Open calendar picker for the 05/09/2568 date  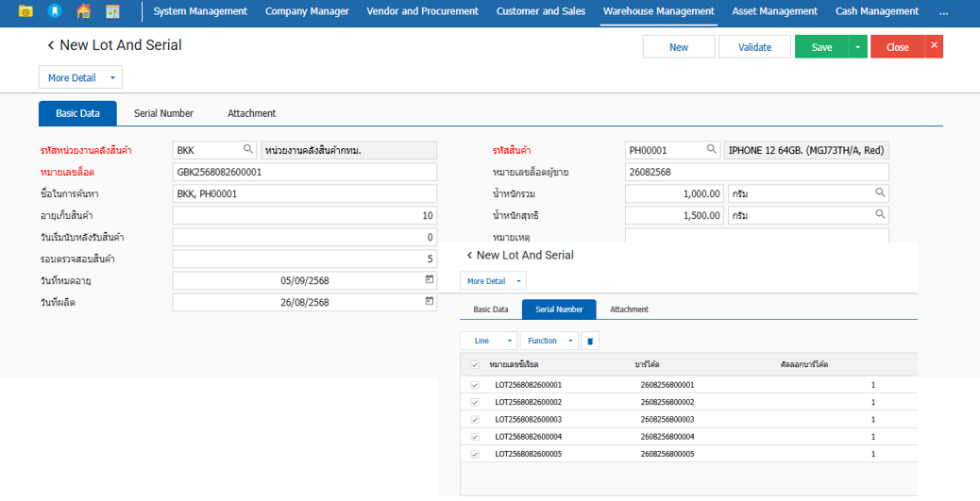point(430,279)
